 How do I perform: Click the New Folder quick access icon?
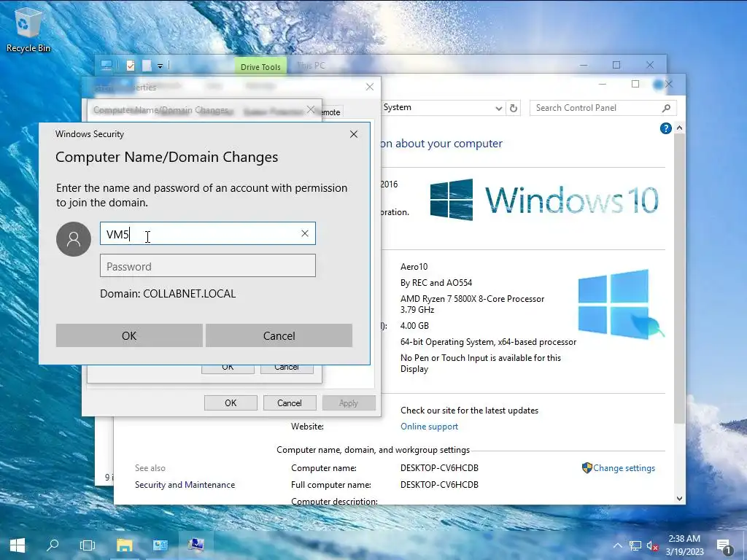pos(147,66)
